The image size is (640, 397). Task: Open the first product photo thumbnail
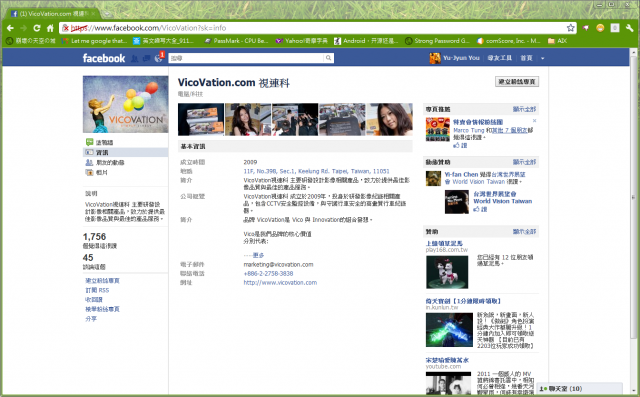click(x=201, y=119)
